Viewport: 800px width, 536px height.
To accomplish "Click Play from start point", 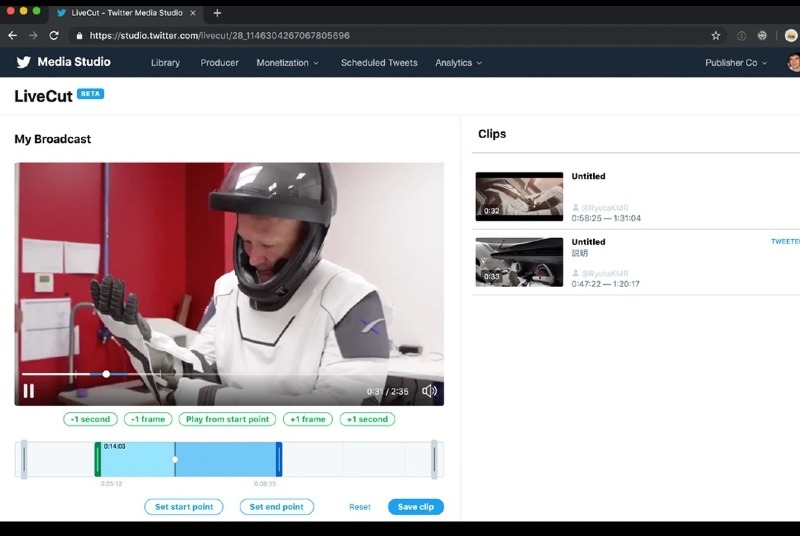I will [227, 419].
